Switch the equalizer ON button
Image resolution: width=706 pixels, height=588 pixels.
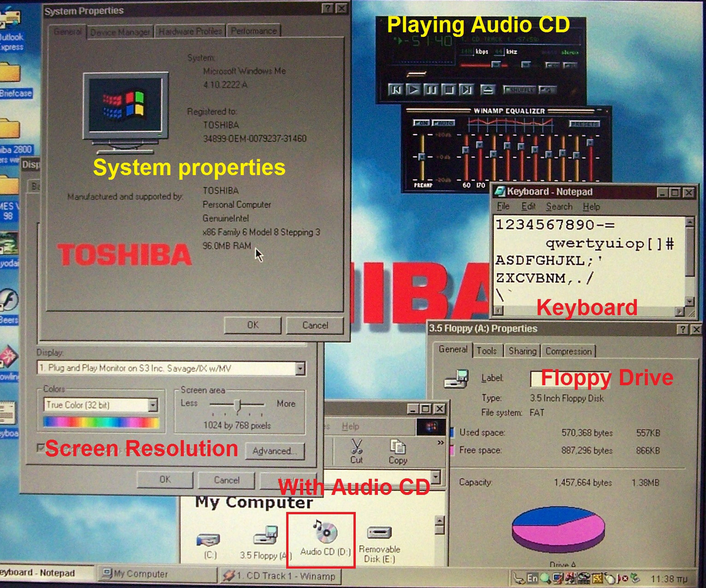[x=421, y=123]
